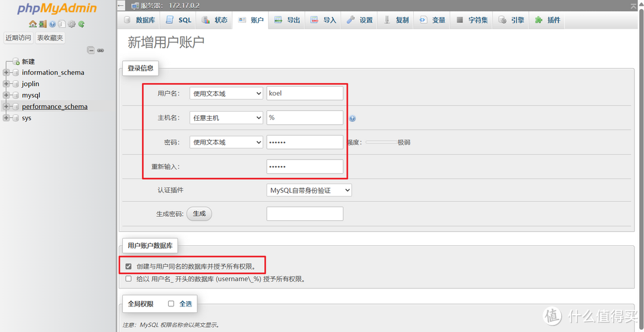Open the 主机名 任意主机 dropdown

[x=226, y=118]
